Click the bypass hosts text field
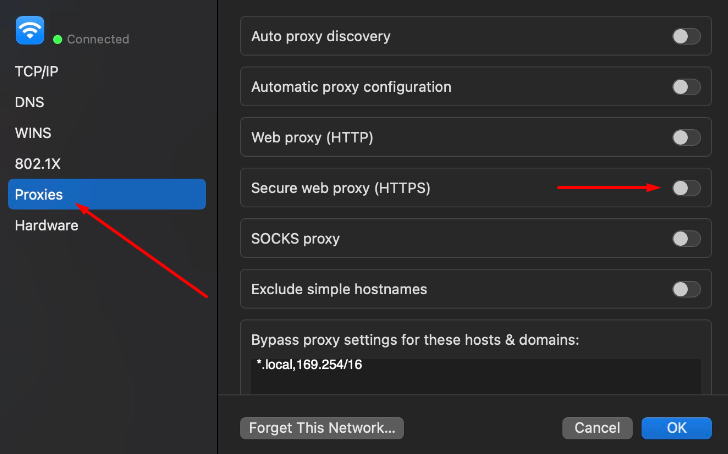This screenshot has height=454, width=728. click(x=476, y=375)
